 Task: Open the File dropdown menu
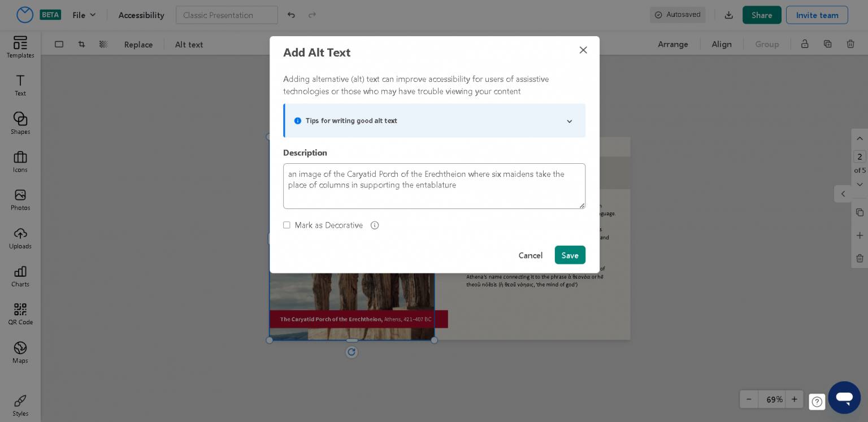click(x=84, y=15)
